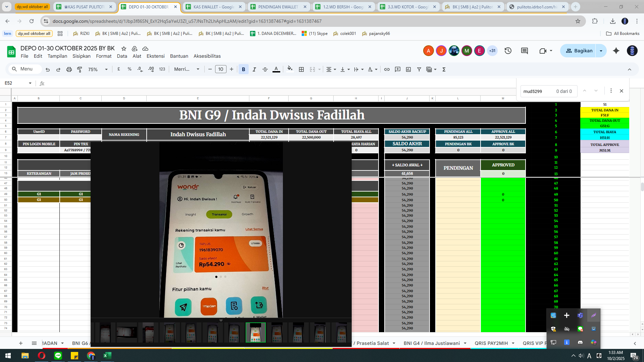The width and height of the screenshot is (644, 362).
Task: Open the comments panel icon
Action: [x=525, y=51]
